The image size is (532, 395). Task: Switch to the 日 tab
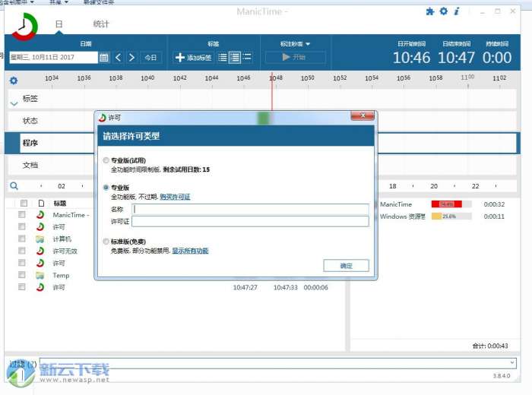[59, 24]
